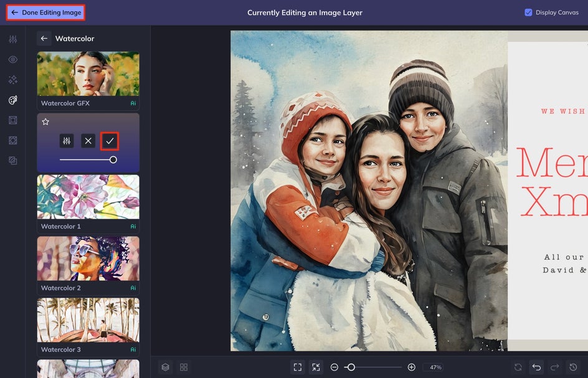Click the Watercolor panel title
This screenshot has width=588, height=378.
[75, 38]
